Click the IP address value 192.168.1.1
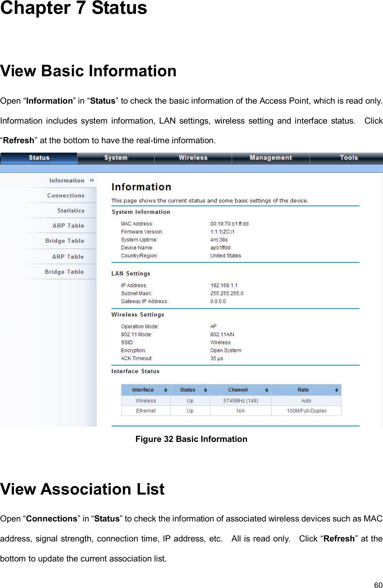Image resolution: width=383 pixels, height=588 pixels. 224,286
